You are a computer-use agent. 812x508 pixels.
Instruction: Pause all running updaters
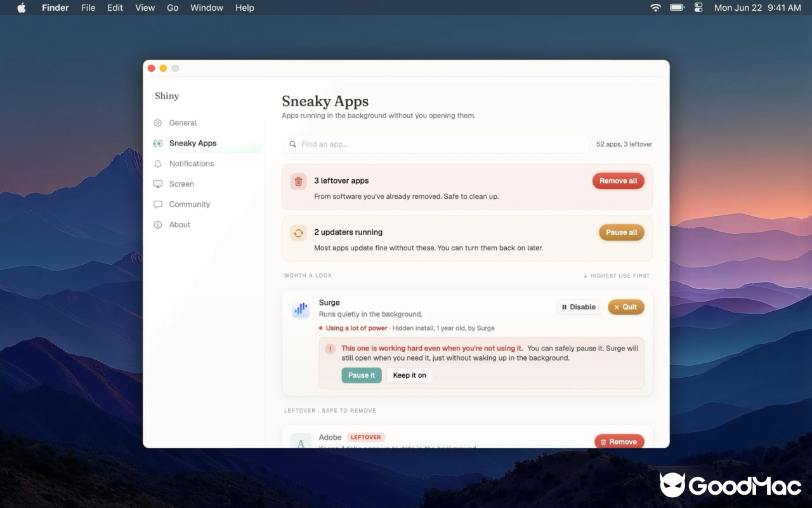[x=622, y=232]
